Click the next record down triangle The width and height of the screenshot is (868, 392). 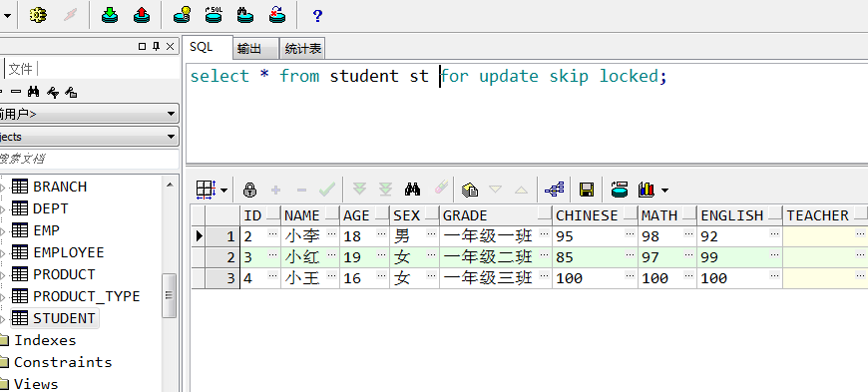[496, 190]
